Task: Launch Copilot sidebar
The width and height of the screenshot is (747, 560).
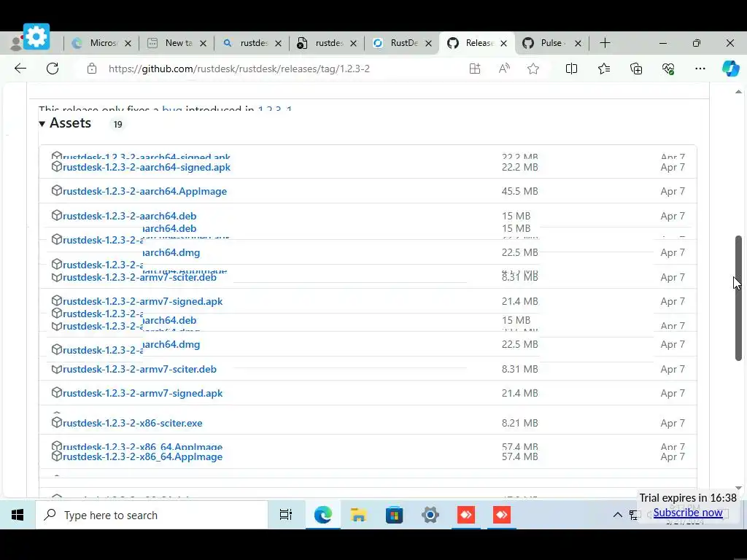Action: [x=730, y=69]
